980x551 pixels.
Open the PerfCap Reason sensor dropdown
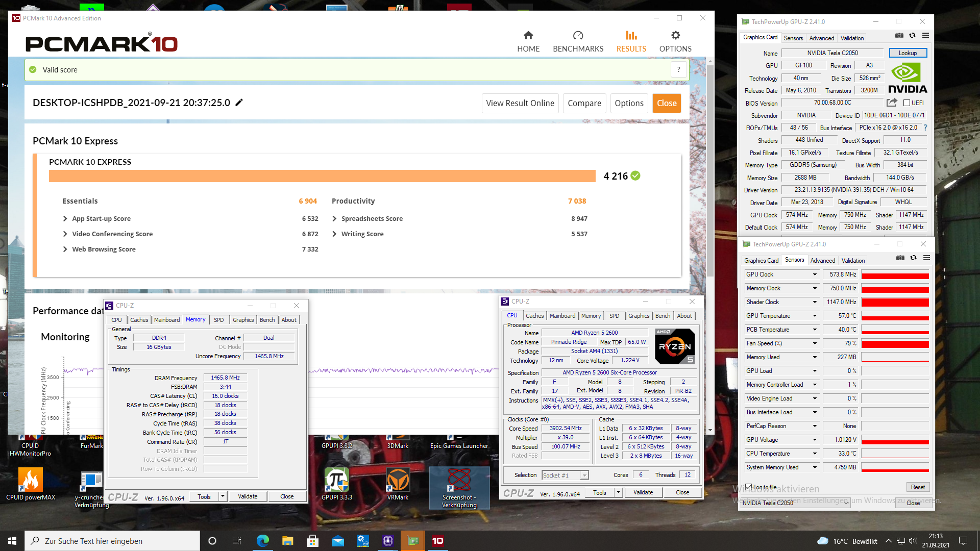(x=815, y=426)
